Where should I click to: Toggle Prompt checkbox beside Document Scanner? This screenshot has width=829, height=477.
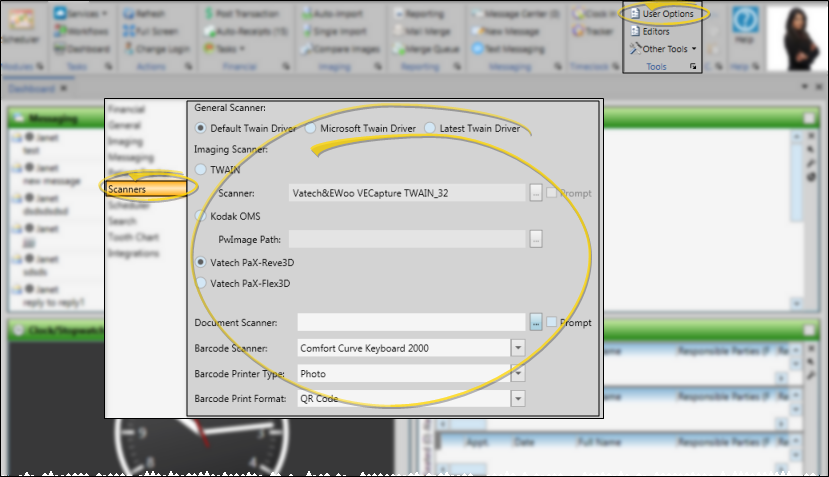pyautogui.click(x=551, y=322)
